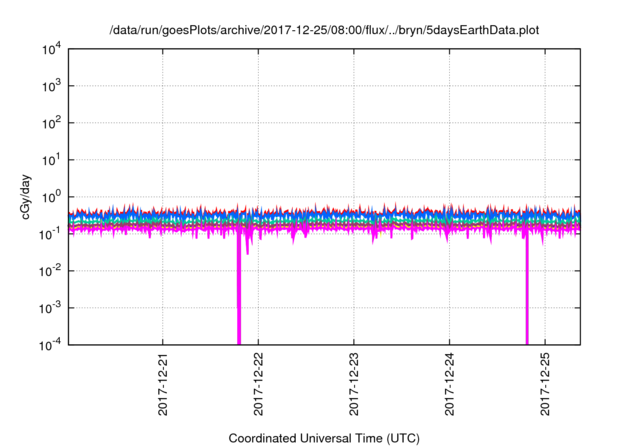Click the 10^-1 y-axis tick label
The width and height of the screenshot is (640, 448).
[50, 234]
